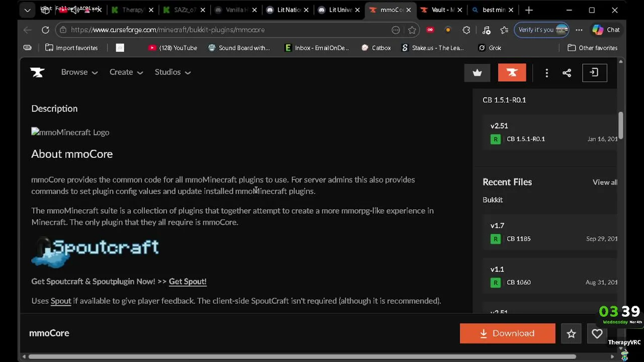Click View all recent files
The height and width of the screenshot is (362, 644).
[605, 183]
